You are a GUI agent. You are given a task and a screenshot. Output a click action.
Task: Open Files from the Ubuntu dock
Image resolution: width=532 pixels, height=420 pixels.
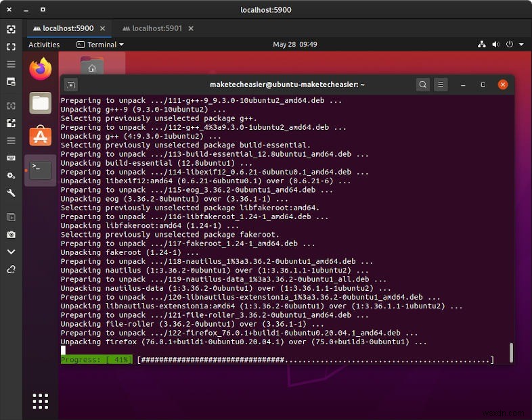tap(41, 103)
